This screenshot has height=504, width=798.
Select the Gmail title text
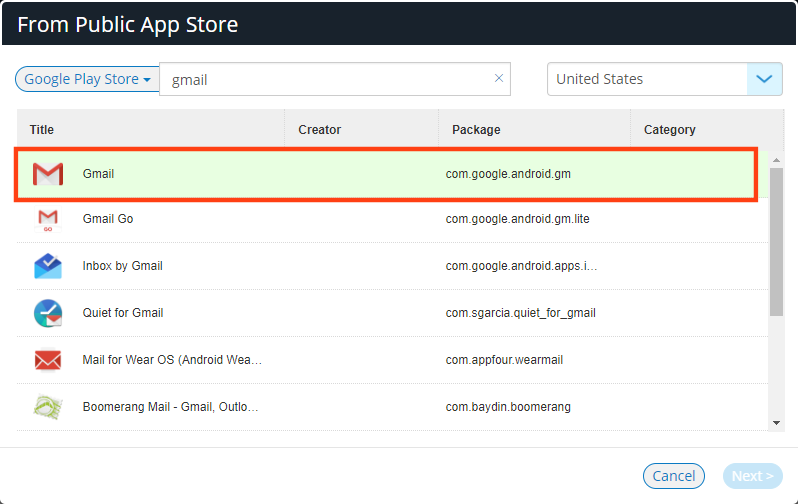point(98,174)
